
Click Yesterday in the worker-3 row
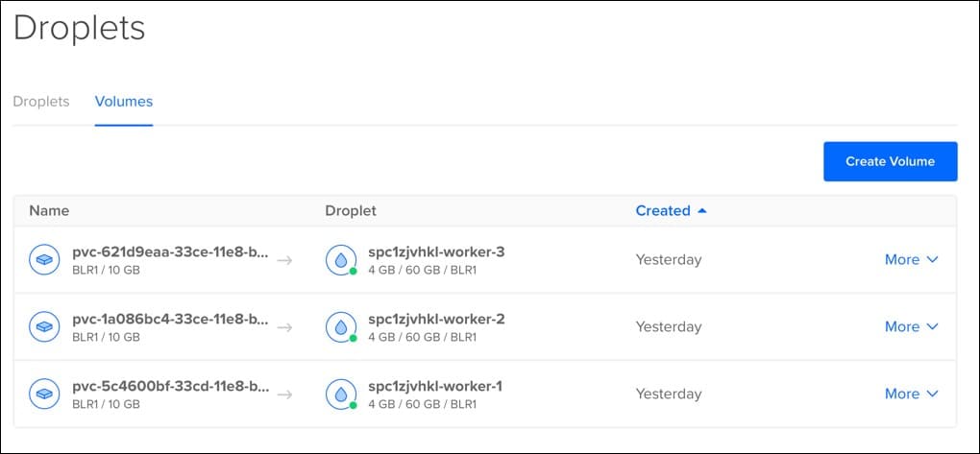coord(669,260)
